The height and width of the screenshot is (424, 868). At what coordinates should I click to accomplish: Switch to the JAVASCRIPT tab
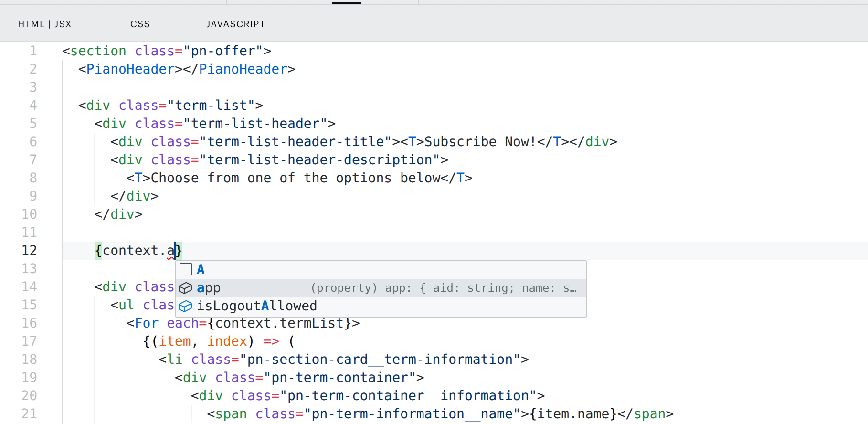(x=235, y=24)
